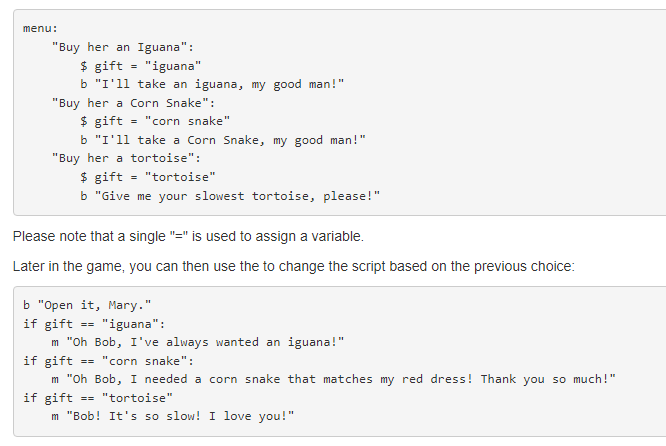This screenshot has width=666, height=446.
Task: Click the $ gift = "tortoise" assignment line
Action: pos(147,177)
